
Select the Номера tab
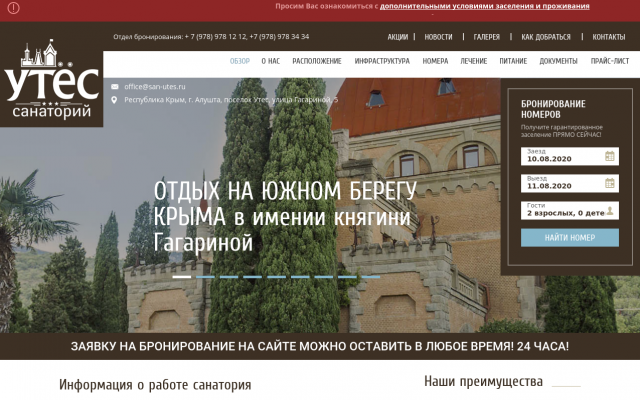(x=435, y=61)
